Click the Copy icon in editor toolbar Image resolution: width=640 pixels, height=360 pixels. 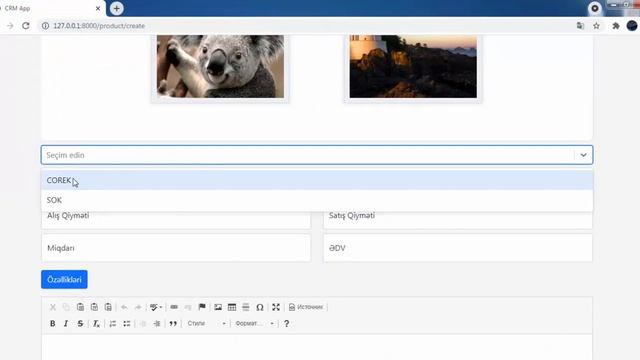coord(66,307)
